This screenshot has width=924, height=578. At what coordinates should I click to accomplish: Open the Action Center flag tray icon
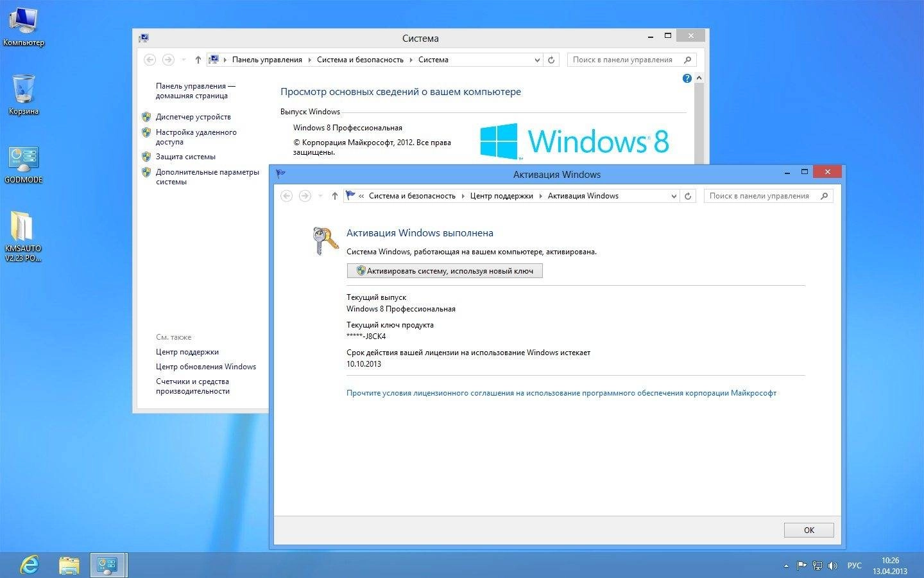(x=801, y=566)
